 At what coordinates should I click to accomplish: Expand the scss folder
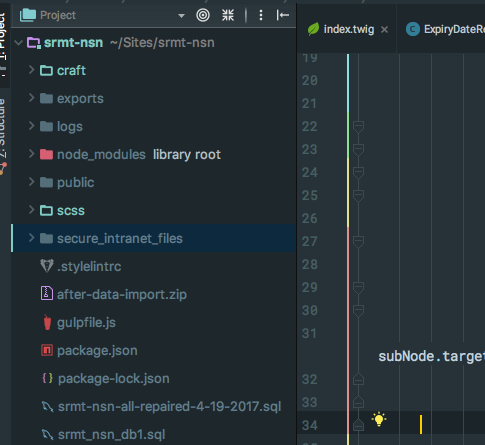tap(31, 210)
